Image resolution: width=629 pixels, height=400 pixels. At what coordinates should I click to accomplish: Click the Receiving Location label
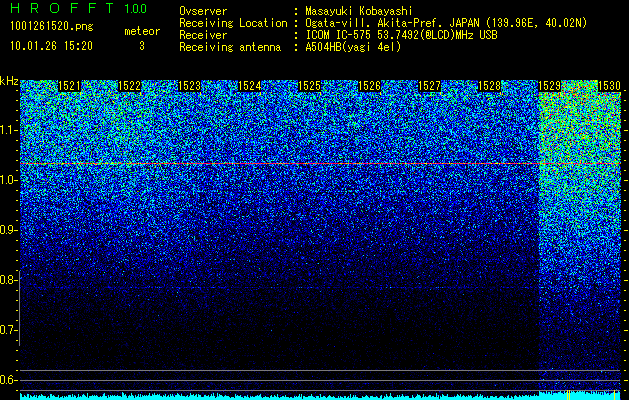tap(233, 23)
